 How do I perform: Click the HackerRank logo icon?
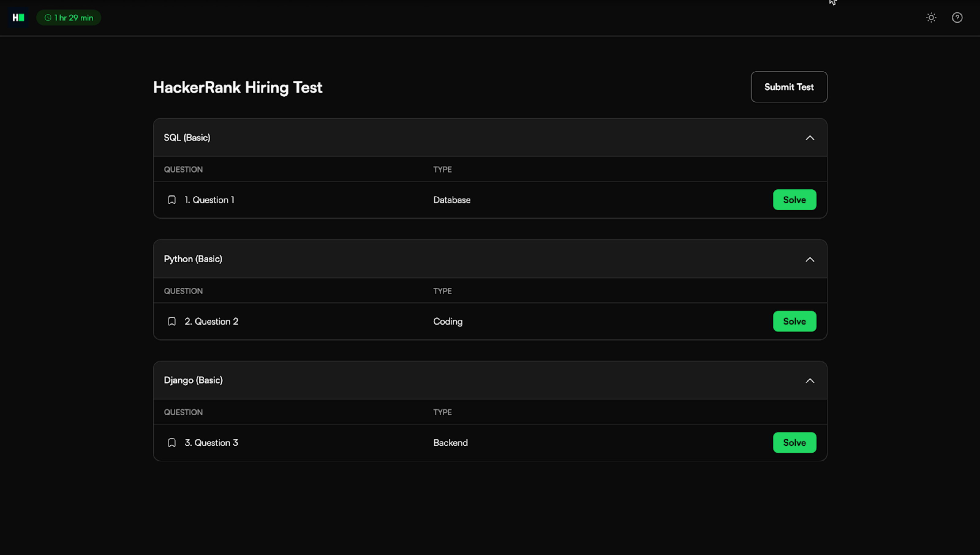[x=18, y=17]
